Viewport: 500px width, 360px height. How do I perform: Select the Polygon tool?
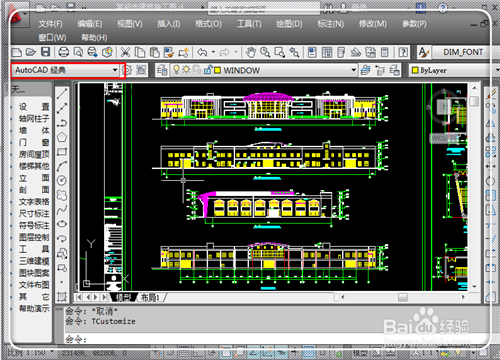[x=62, y=137]
